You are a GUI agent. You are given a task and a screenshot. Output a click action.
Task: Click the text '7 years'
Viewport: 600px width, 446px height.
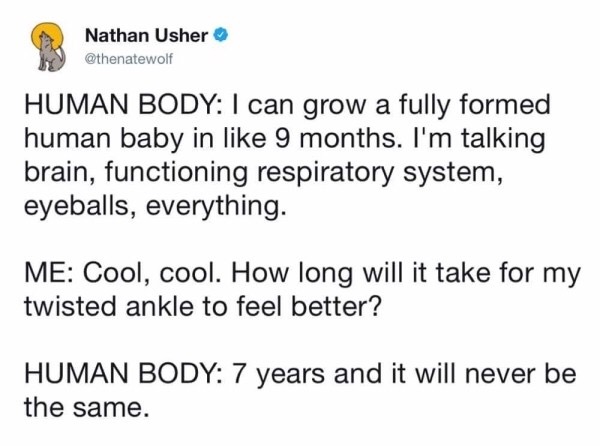[279, 375]
